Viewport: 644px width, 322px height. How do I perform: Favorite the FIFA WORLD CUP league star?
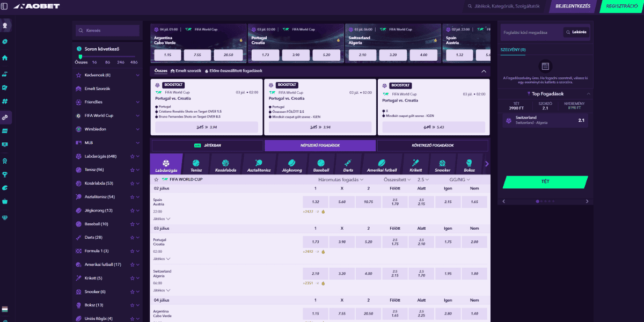click(x=156, y=179)
